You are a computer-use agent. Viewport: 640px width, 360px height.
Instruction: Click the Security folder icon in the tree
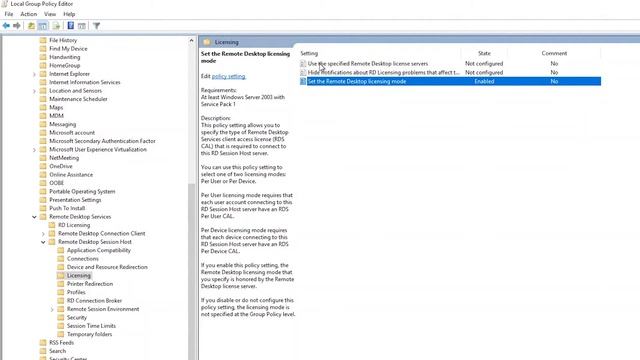pos(61,317)
